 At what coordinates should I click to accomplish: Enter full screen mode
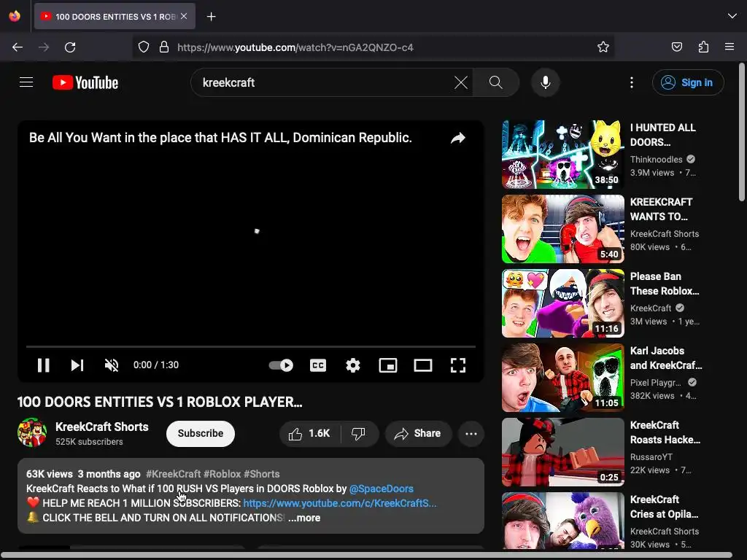click(458, 365)
